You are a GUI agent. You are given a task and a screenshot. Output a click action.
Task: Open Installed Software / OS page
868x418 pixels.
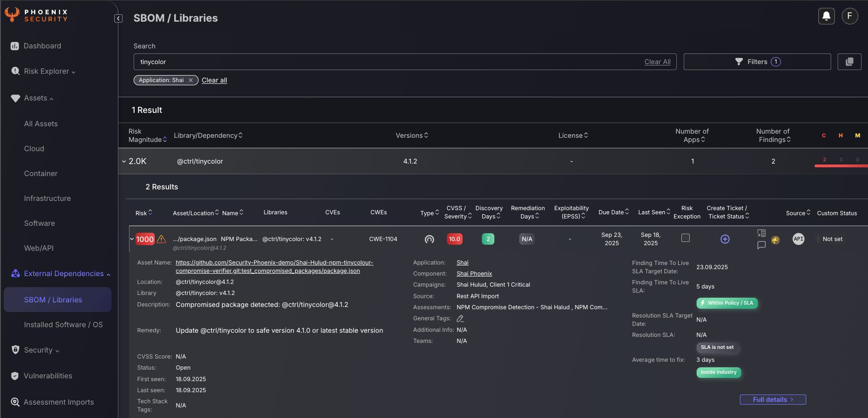click(63, 325)
